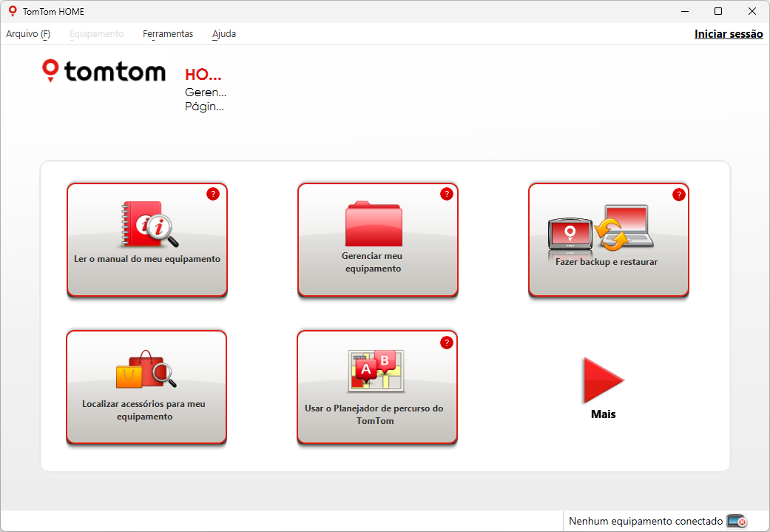Click the disconnected device status icon

point(737,521)
